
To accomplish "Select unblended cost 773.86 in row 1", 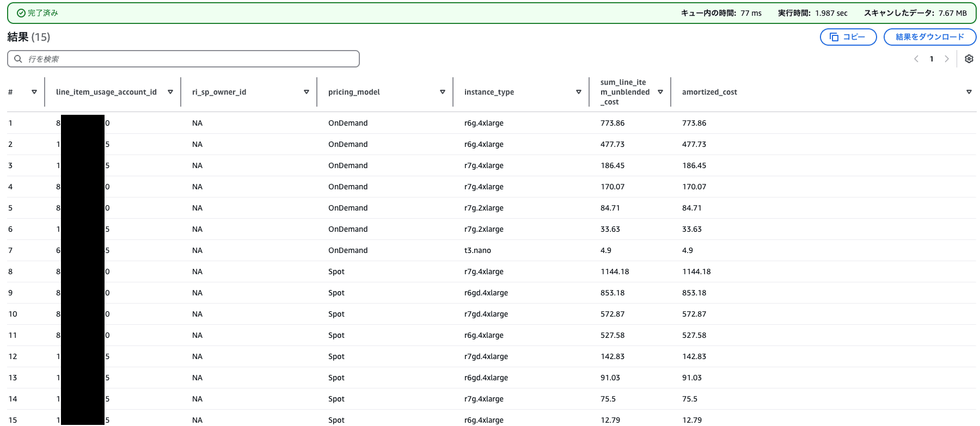I will [x=612, y=123].
